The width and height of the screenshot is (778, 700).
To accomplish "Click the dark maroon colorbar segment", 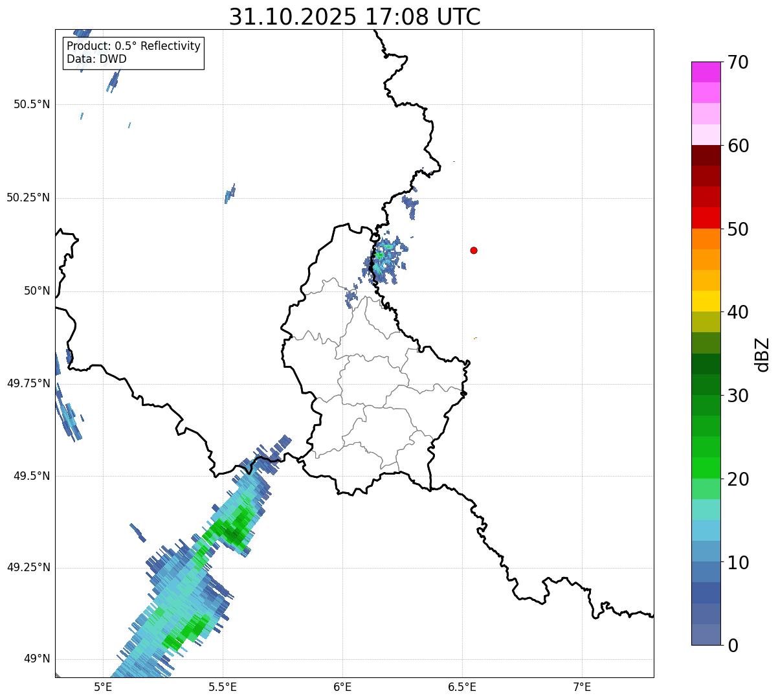I will (706, 155).
